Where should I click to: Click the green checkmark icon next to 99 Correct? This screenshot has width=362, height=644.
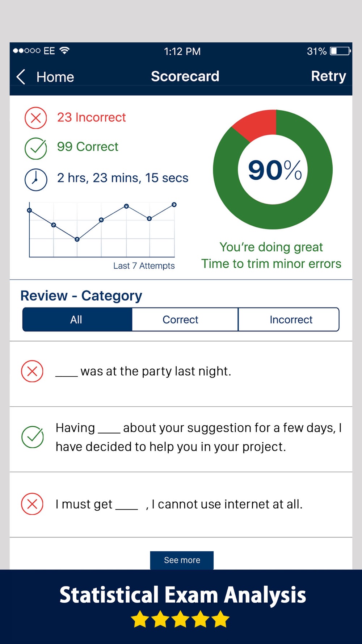pyautogui.click(x=35, y=149)
